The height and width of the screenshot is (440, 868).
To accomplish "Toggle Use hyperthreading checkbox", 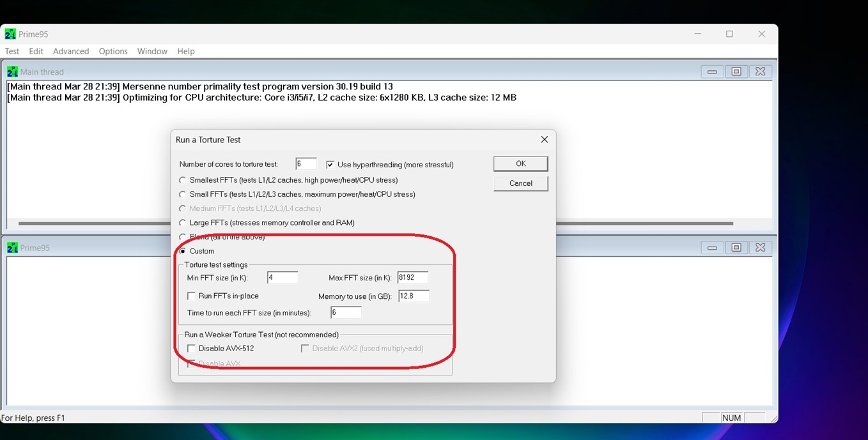I will point(330,164).
